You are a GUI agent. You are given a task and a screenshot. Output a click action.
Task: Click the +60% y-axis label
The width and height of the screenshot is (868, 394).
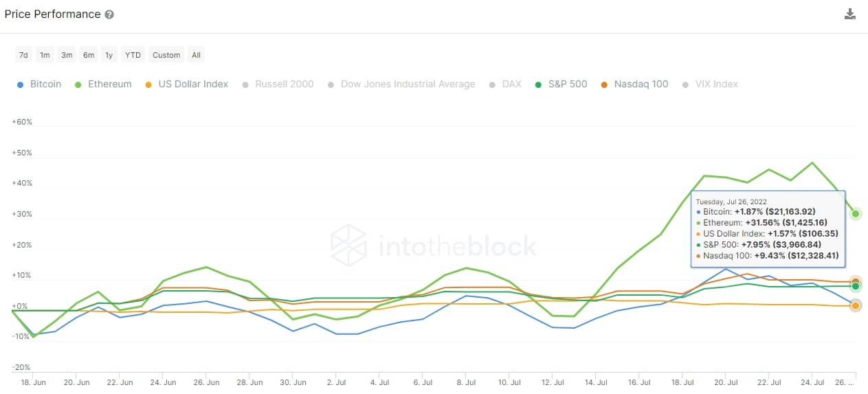pos(23,122)
